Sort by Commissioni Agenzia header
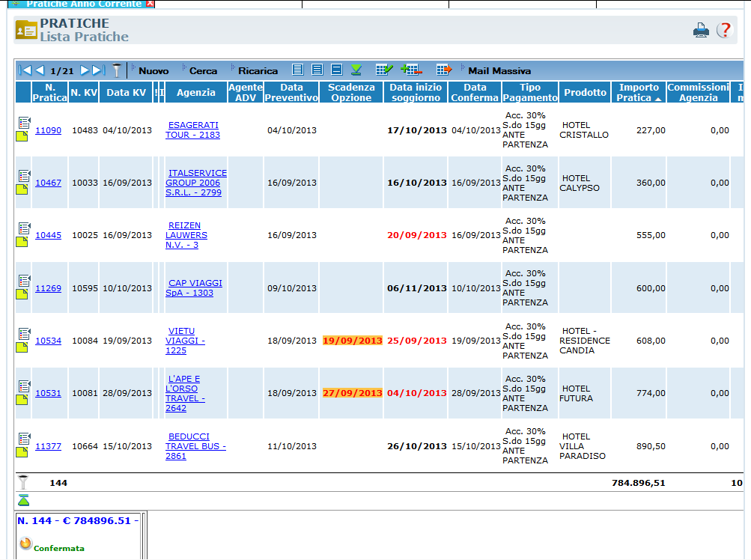This screenshot has height=560, width=751. pos(699,92)
